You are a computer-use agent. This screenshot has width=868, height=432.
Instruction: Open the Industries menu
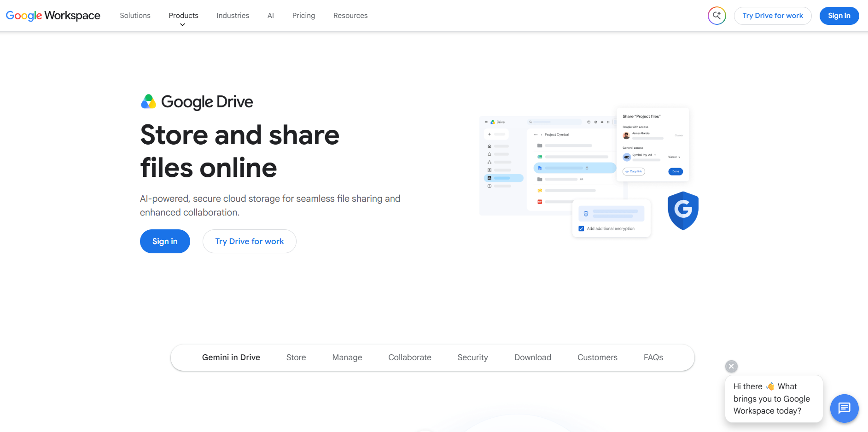(x=233, y=16)
